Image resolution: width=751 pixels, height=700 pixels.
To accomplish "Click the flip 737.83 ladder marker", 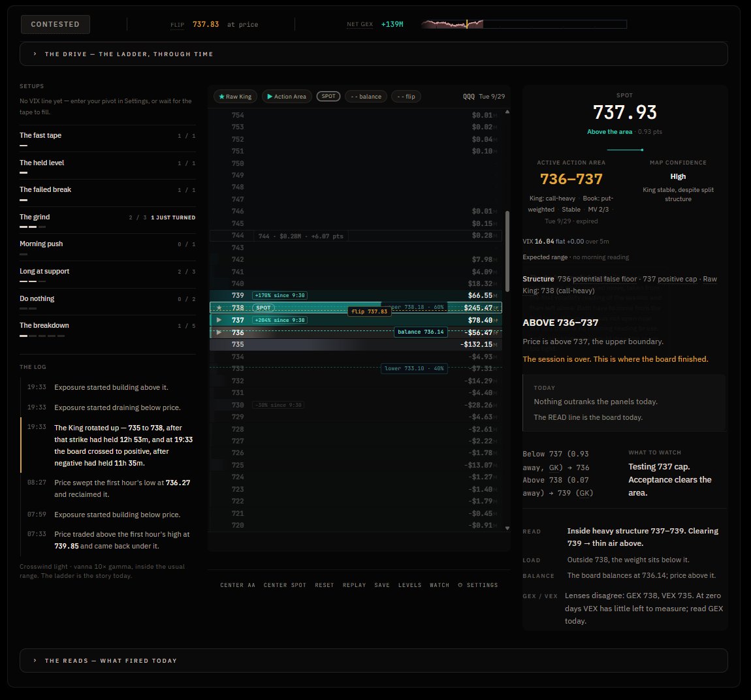I will pos(369,311).
